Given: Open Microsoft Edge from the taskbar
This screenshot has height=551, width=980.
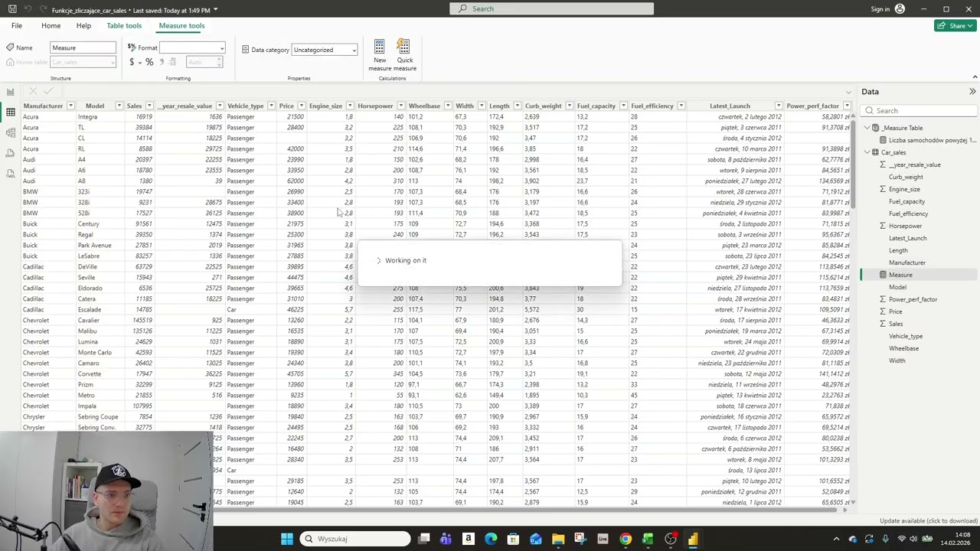Looking at the screenshot, I should [491, 539].
